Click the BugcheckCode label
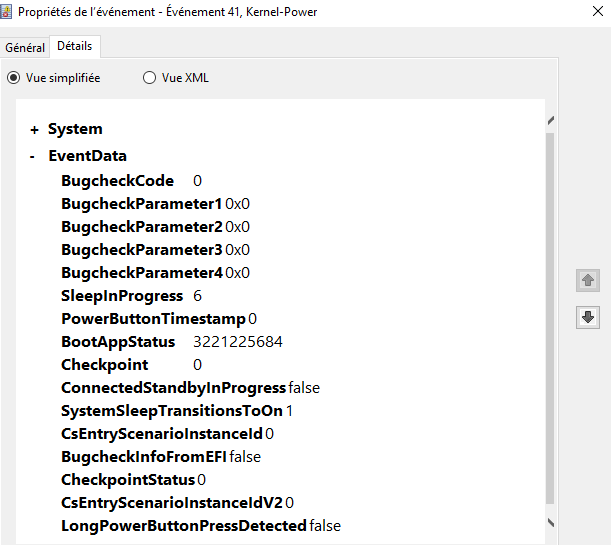 click(117, 181)
